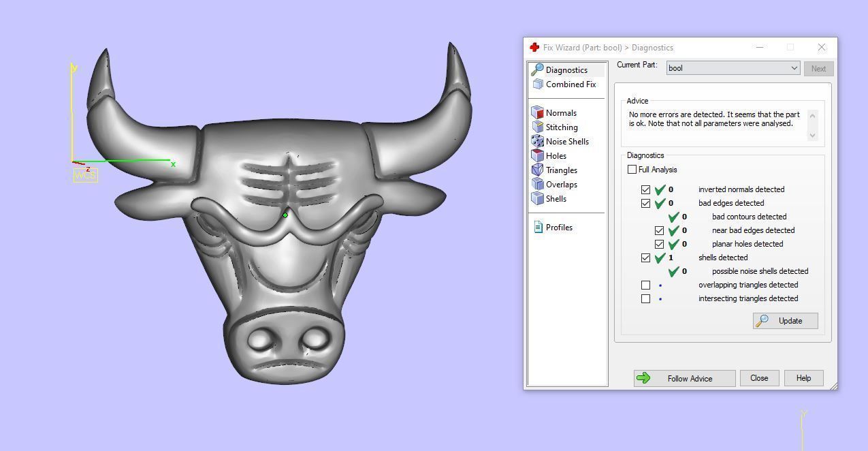This screenshot has width=868, height=451.
Task: Click the magnifier icon on Update button
Action: [763, 321]
